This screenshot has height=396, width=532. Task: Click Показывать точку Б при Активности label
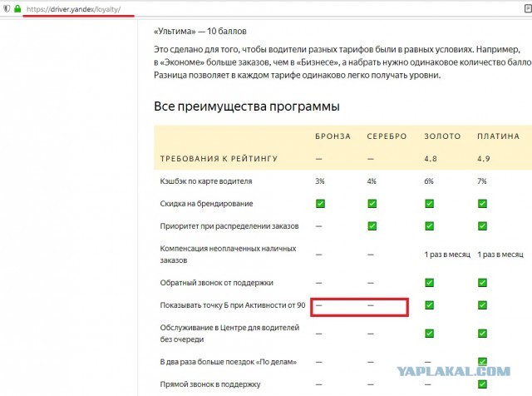point(233,305)
